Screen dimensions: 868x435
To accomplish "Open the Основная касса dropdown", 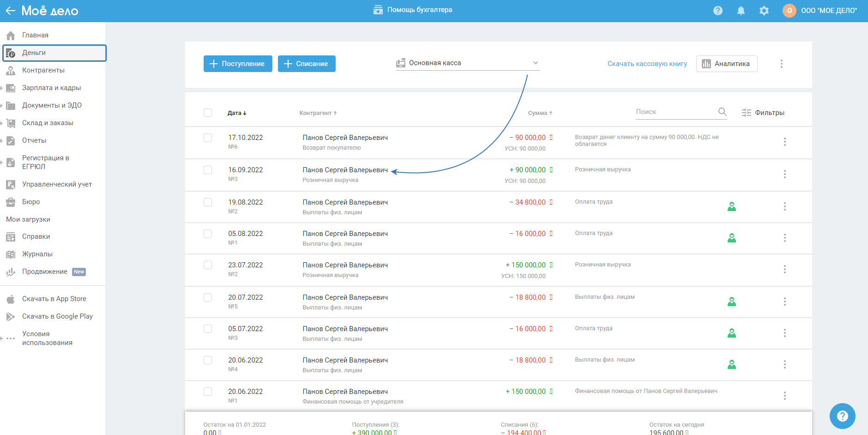I will click(467, 63).
